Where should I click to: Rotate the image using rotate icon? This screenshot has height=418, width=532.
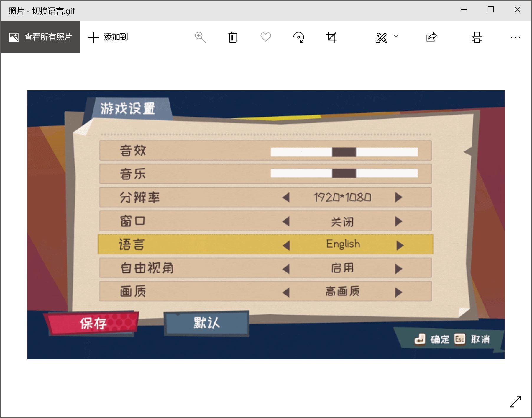[x=298, y=37]
